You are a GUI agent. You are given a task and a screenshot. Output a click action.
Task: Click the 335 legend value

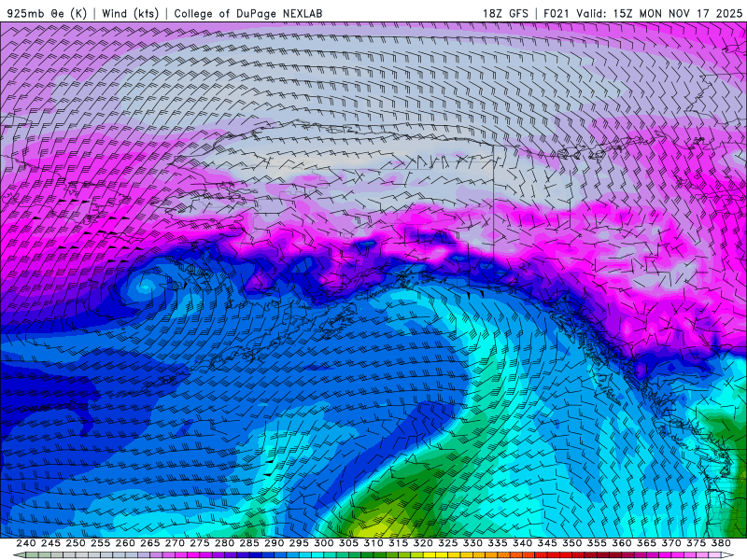(498, 543)
